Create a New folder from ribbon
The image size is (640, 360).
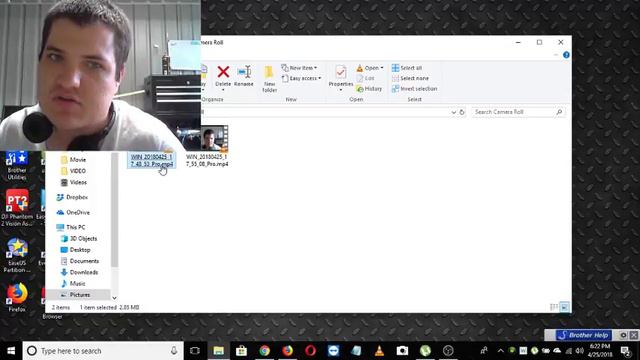pos(269,78)
